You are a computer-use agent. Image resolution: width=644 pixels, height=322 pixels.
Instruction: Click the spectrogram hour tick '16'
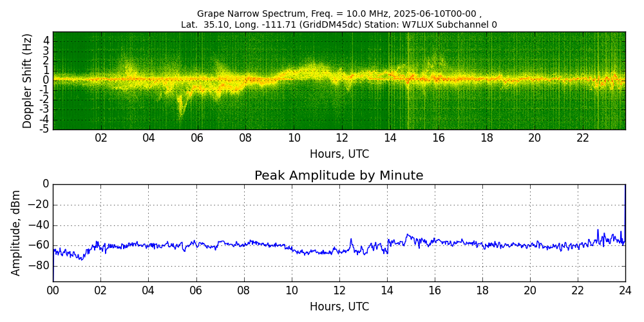438,139
